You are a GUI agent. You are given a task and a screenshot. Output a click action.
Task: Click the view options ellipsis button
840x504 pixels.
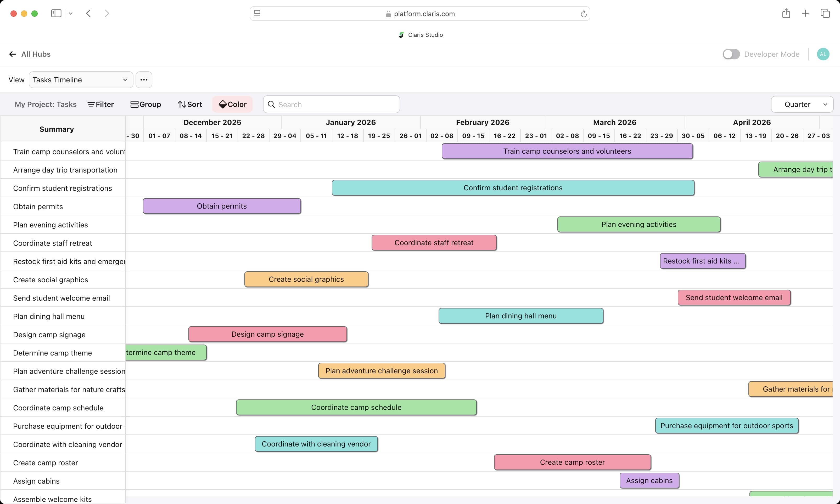pos(144,80)
